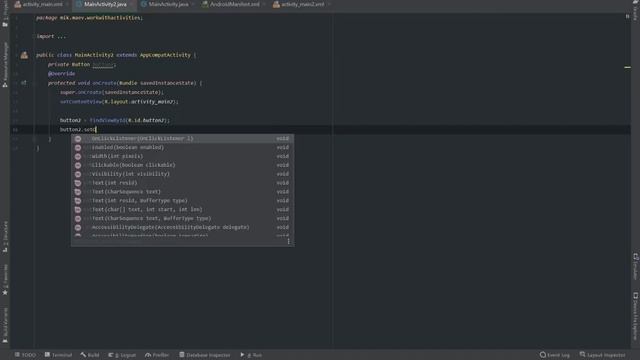Place cursor on the package declaration line
Viewport: 640px width, 360px height.
[89, 18]
